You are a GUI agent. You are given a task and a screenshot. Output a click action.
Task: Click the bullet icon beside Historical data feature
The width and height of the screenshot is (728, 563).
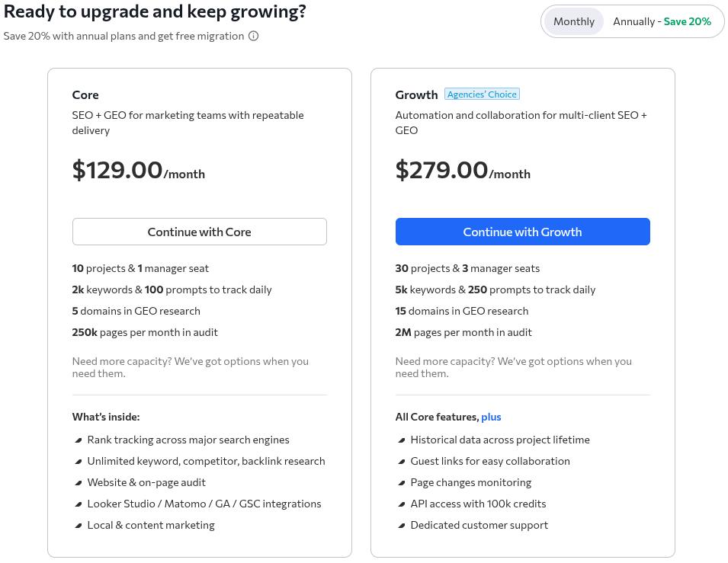pos(401,440)
